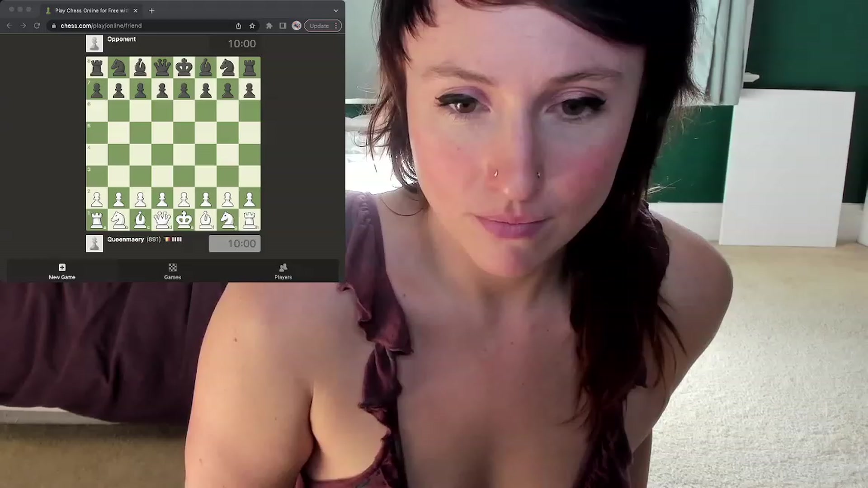
Task: Share this page via share icon
Action: click(238, 26)
